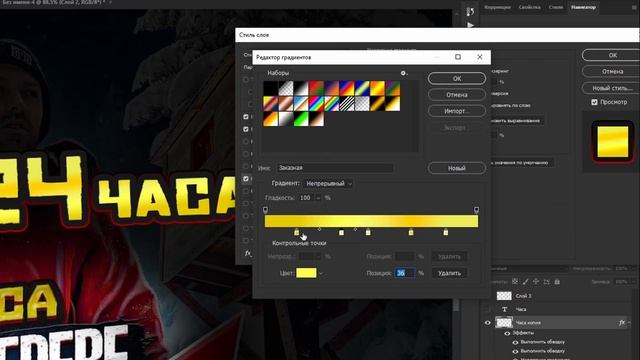Click the Новый gradient button
The image size is (640, 360).
457,168
